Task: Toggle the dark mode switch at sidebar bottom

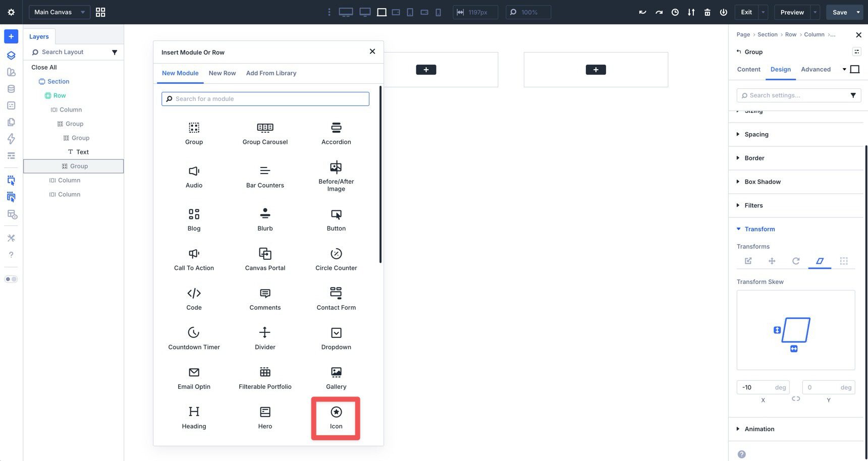Action: (11, 278)
